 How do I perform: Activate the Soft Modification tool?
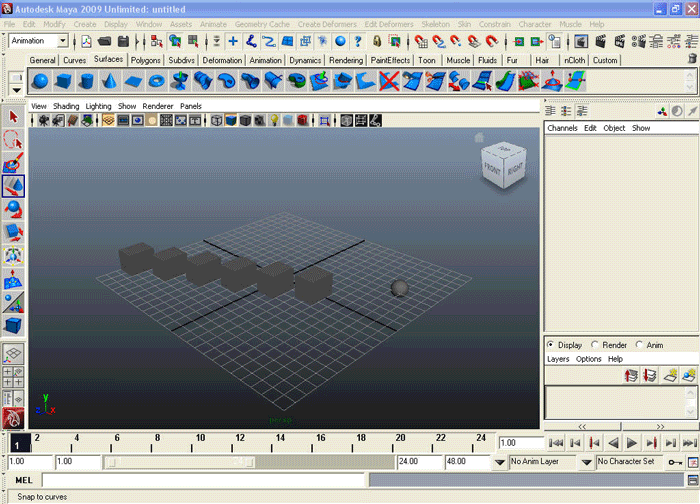tap(13, 279)
